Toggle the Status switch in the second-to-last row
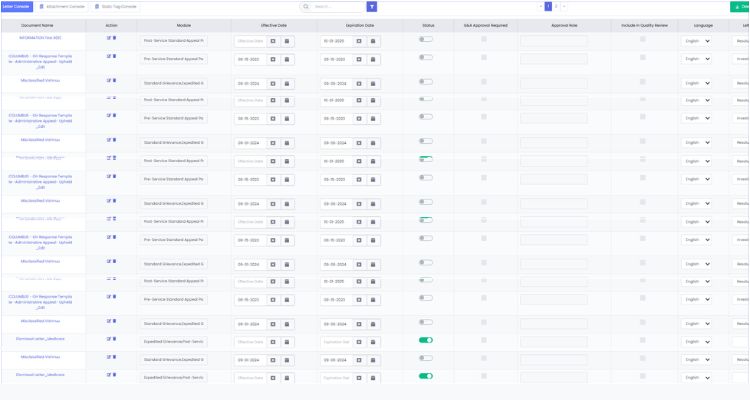This screenshot has height=400, width=750. 426,358
